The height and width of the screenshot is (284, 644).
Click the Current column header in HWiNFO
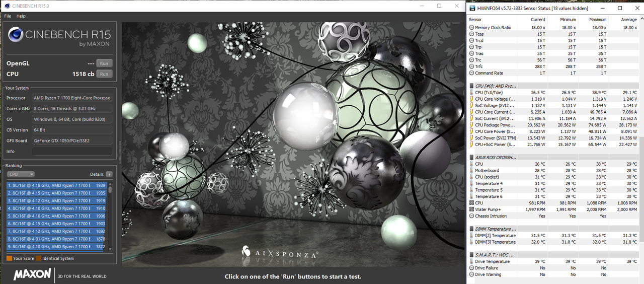click(x=538, y=20)
